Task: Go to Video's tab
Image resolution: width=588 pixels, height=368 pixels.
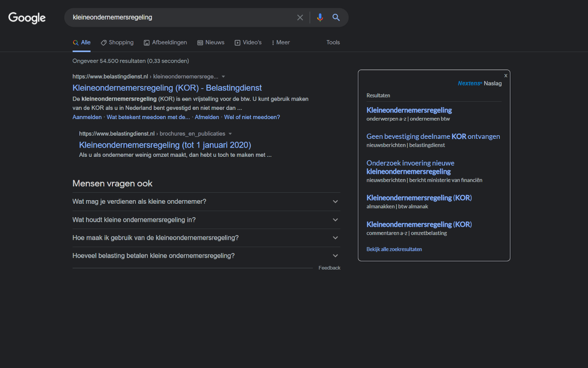Action: 248,42
